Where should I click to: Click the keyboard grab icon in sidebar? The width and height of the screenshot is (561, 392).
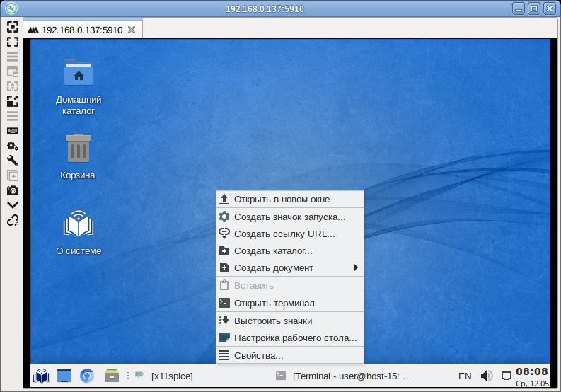coord(13,131)
